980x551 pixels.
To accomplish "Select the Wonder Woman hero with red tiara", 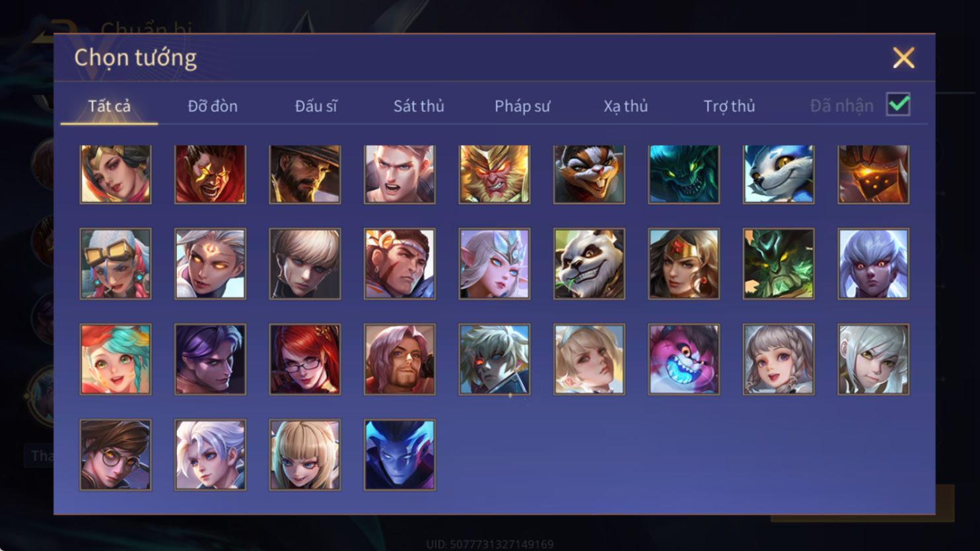I will coord(683,264).
